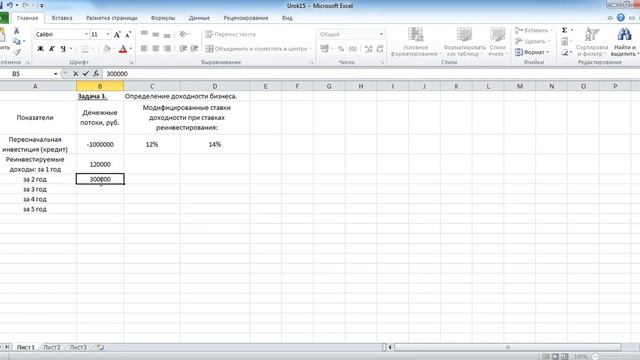640x360 pixels.
Task: Switch to the Лист3 sheet tab
Action: click(x=78, y=347)
